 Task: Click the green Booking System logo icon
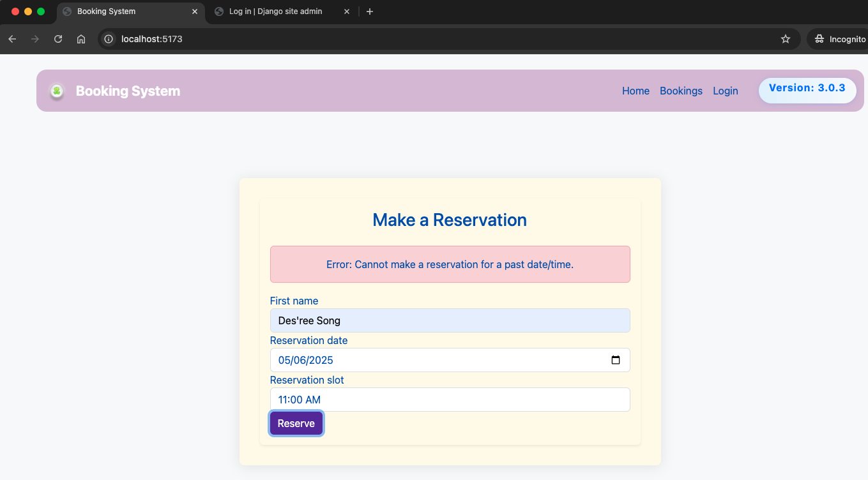click(57, 91)
